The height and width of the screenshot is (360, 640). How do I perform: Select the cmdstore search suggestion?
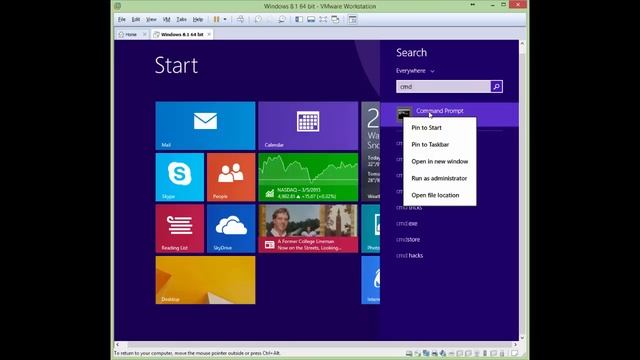[x=408, y=240]
